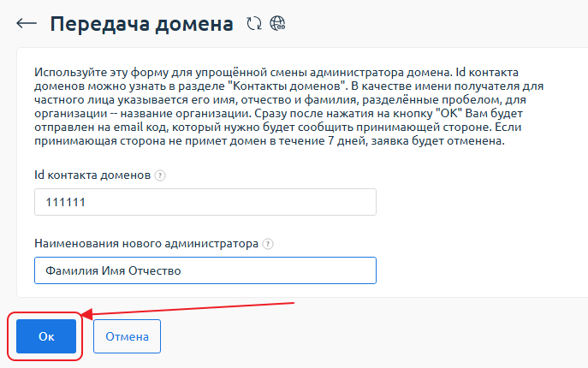Focus the Id контакта доменов input field
This screenshot has width=588, height=368.
(x=205, y=202)
